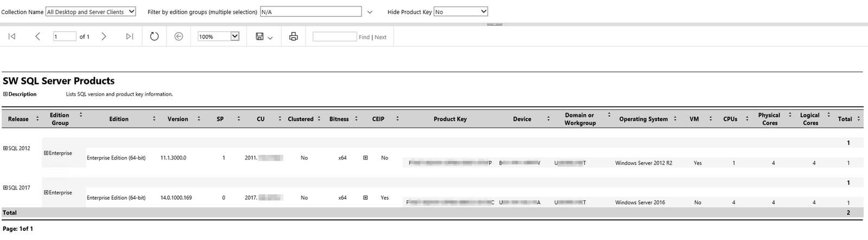868x240 pixels.
Task: Click Enterprise Edition (64-bit) for SQL 2017
Action: click(x=116, y=198)
